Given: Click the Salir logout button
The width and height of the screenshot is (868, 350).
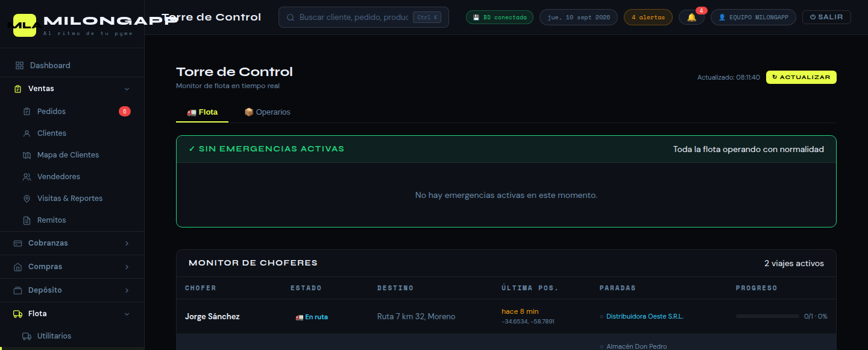Looking at the screenshot, I should [x=826, y=17].
